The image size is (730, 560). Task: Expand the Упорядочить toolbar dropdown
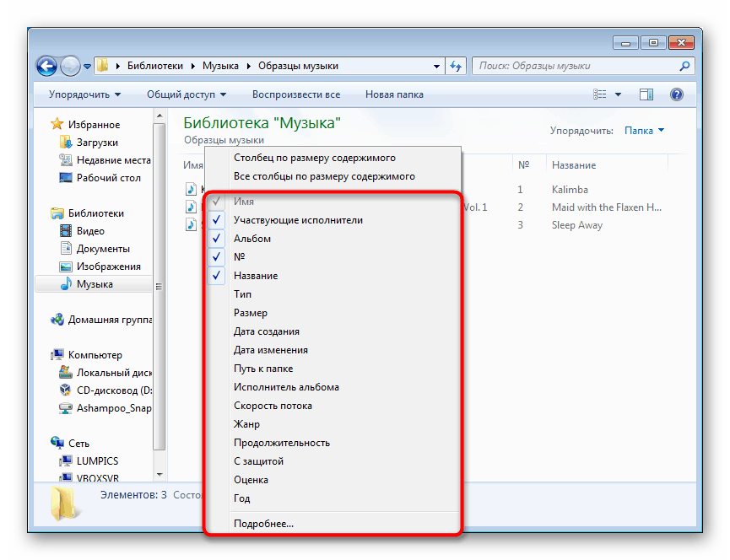84,94
